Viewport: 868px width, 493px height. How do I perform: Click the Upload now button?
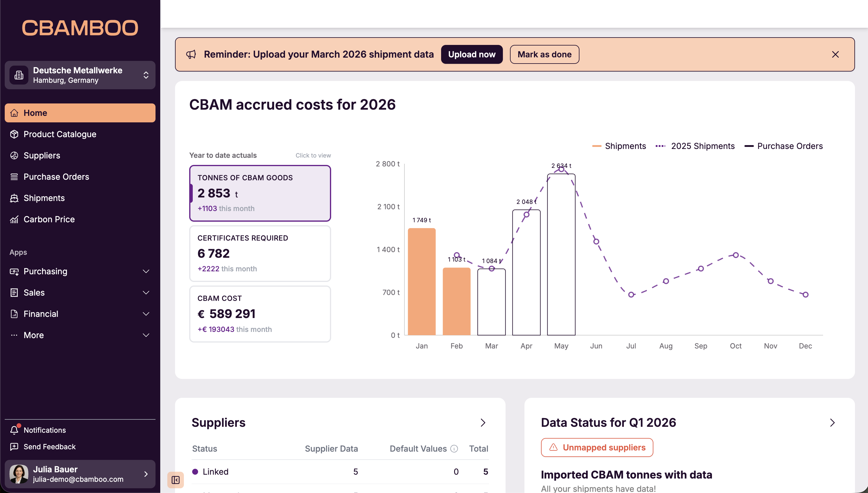(472, 54)
